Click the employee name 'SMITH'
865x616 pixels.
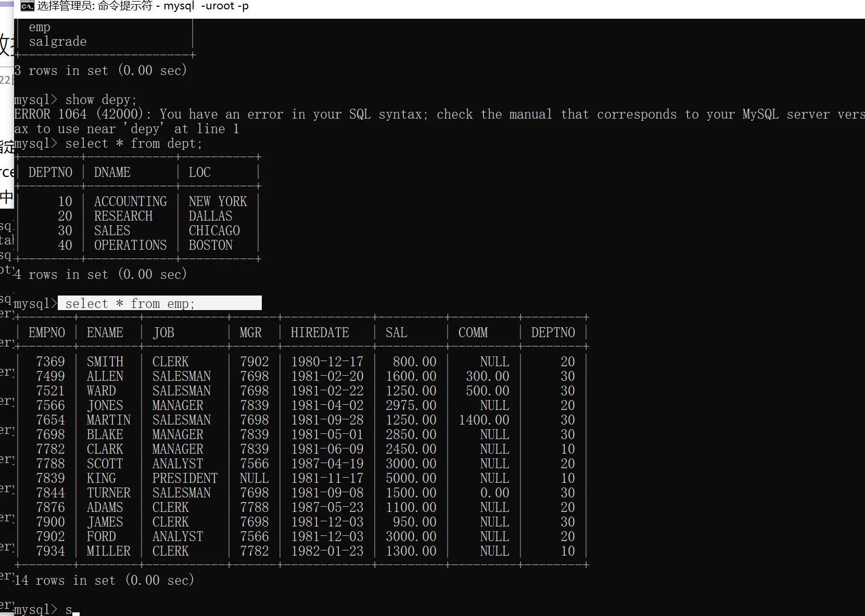pos(105,362)
